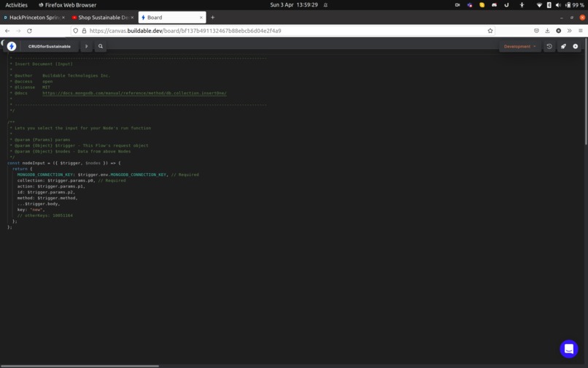Open the Firefox downloads panel

547,31
